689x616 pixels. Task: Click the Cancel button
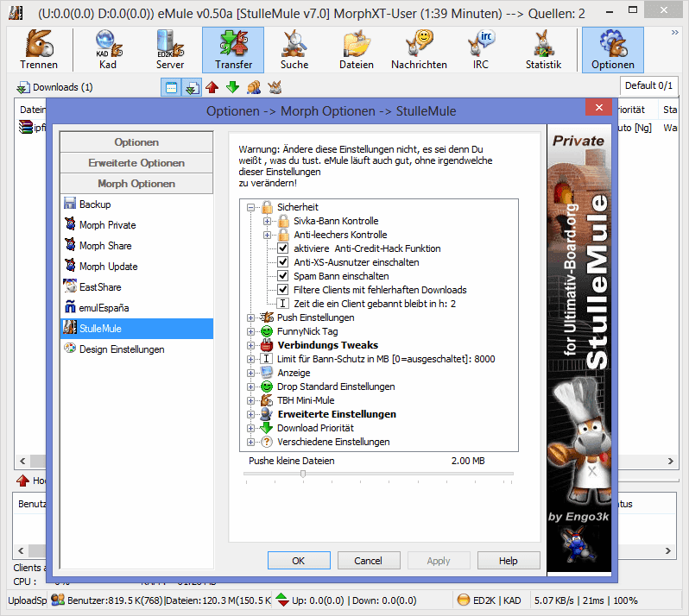point(369,561)
